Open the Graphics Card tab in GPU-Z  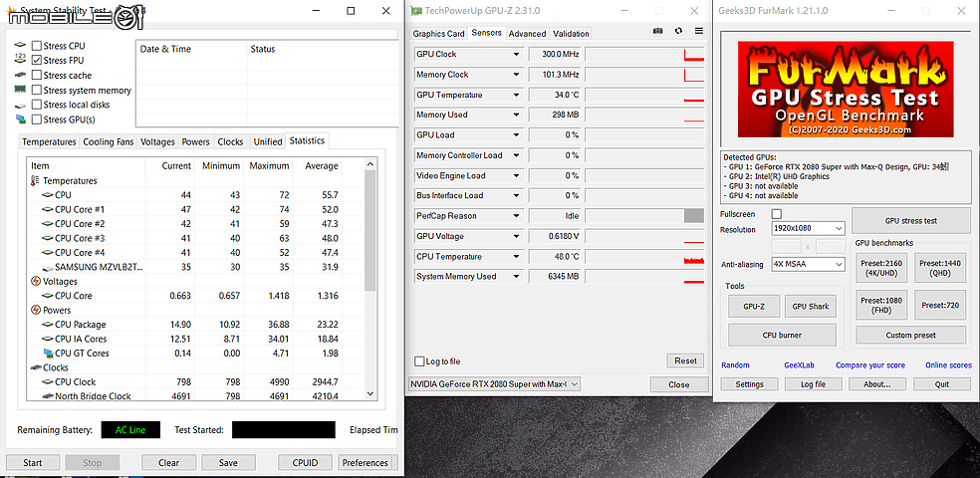(x=439, y=34)
